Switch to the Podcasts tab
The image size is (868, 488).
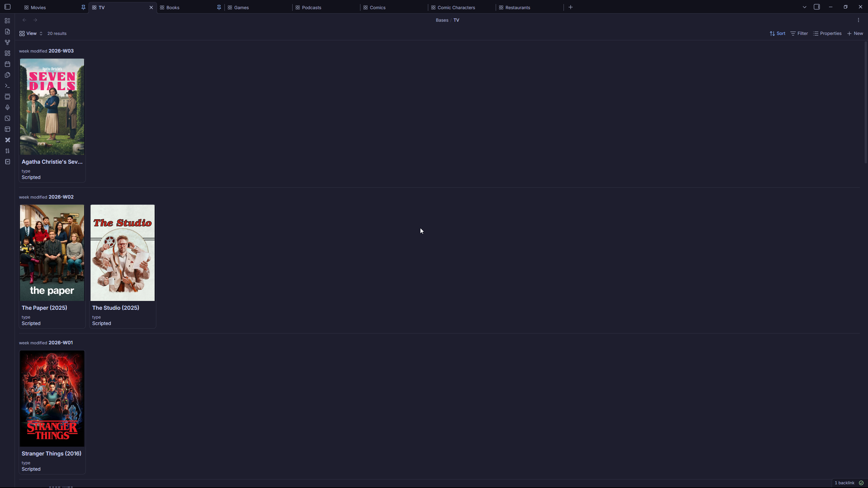pyautogui.click(x=311, y=7)
